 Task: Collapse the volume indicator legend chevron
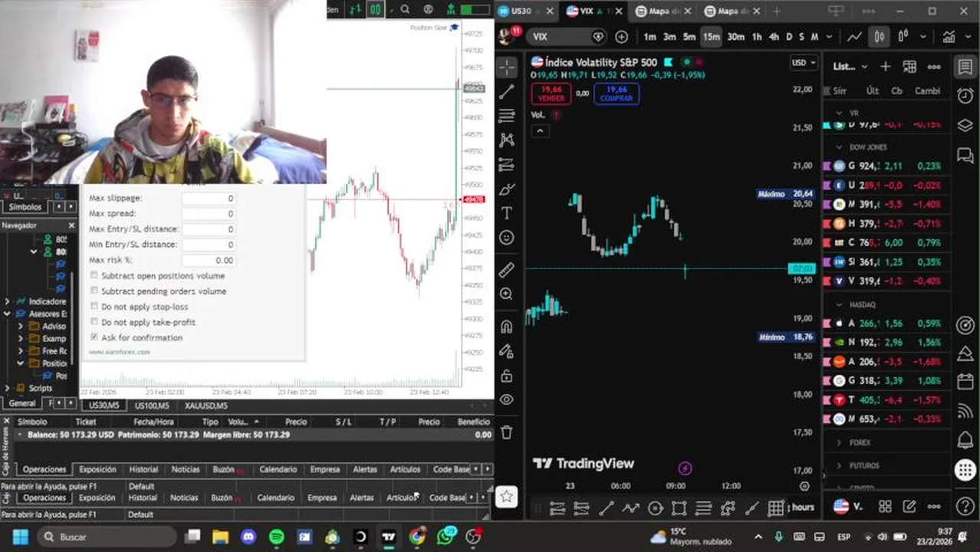[x=540, y=131]
